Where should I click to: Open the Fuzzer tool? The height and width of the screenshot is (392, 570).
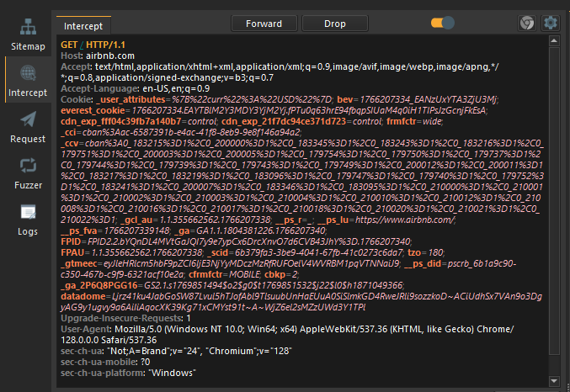tap(28, 173)
